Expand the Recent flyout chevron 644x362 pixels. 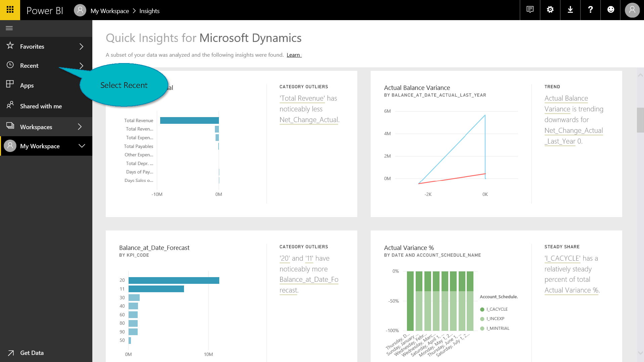81,66
